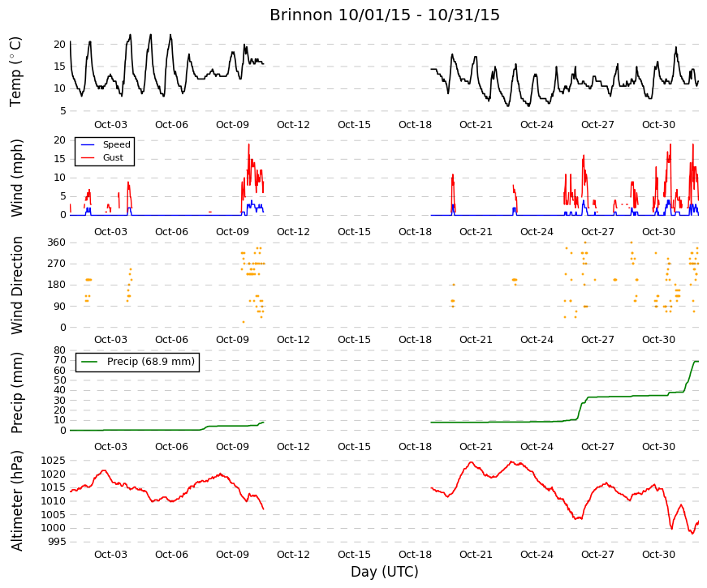
Task: Select the Gust legend label
Action: tap(113, 157)
